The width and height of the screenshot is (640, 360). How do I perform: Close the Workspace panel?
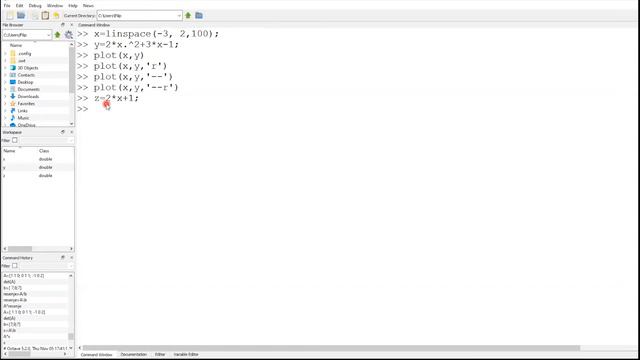(72, 132)
